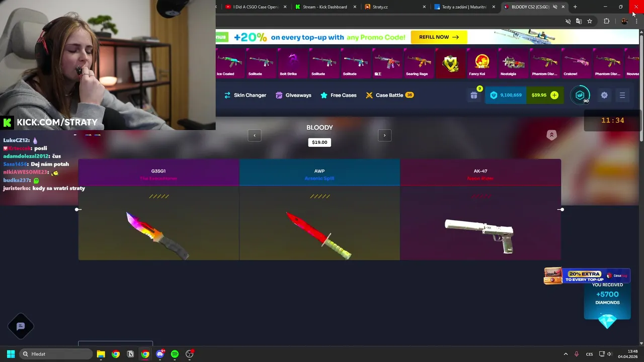Click the slider's right handle dot
This screenshot has width=644, height=362.
click(x=561, y=209)
